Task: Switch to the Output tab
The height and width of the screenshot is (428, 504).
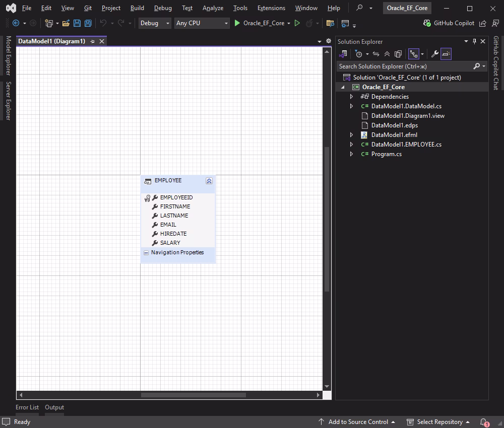Action: click(x=54, y=407)
